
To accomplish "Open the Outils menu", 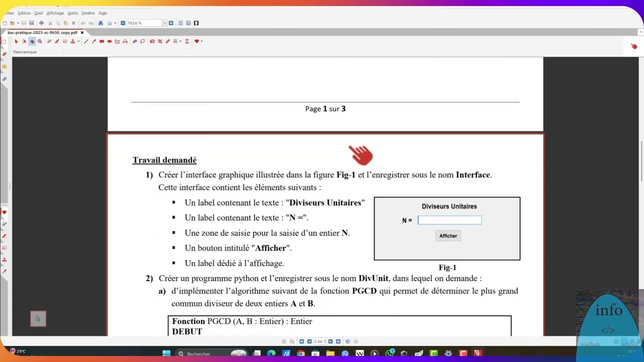I will (72, 13).
